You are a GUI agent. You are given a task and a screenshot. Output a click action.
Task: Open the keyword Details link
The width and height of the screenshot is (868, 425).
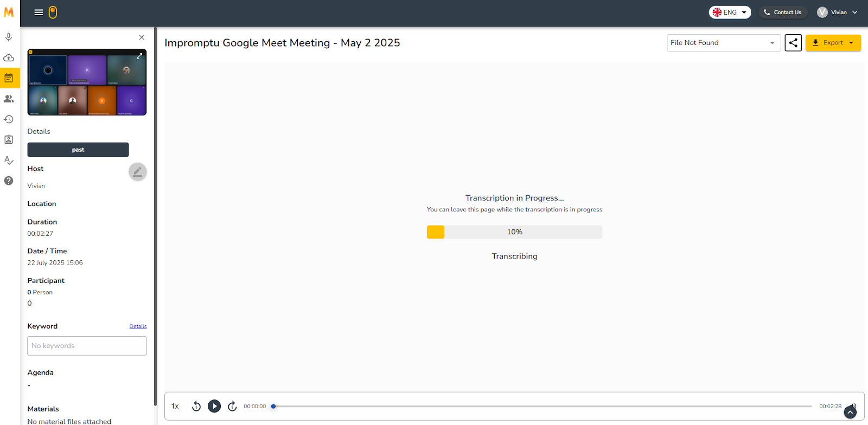click(138, 326)
